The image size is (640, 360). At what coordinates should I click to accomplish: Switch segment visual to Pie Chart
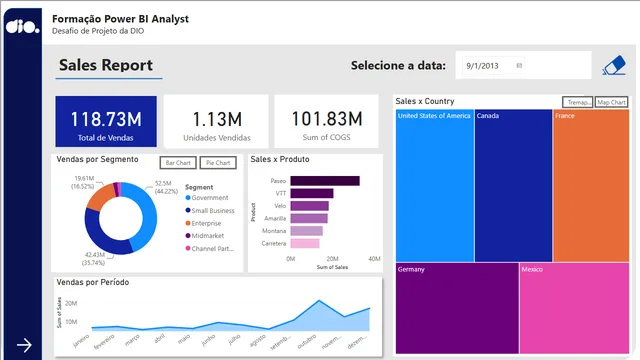tap(218, 163)
